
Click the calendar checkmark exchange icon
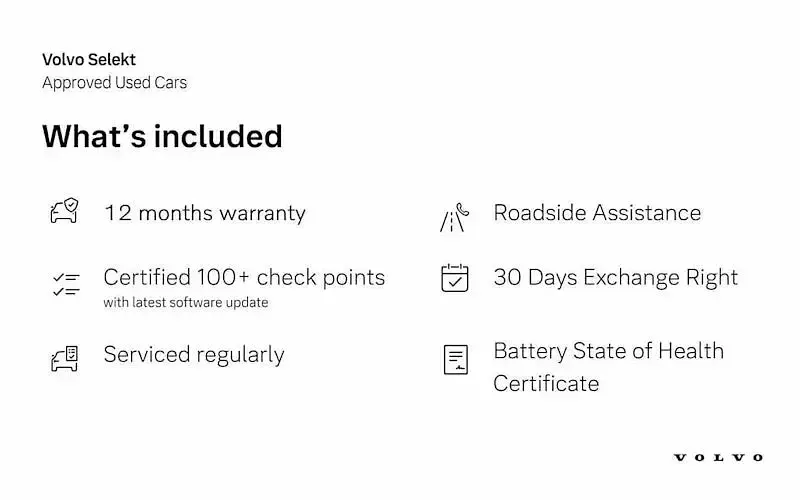click(x=455, y=278)
